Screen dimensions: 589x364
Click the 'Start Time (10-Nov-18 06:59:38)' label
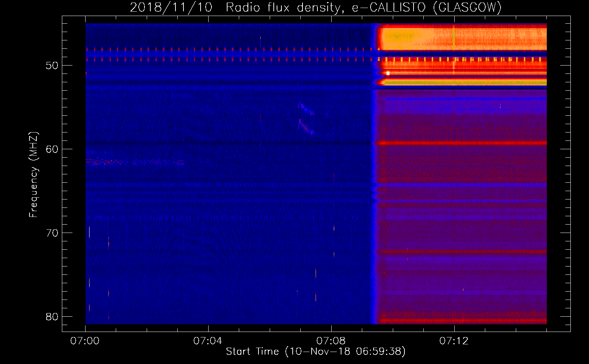click(316, 352)
